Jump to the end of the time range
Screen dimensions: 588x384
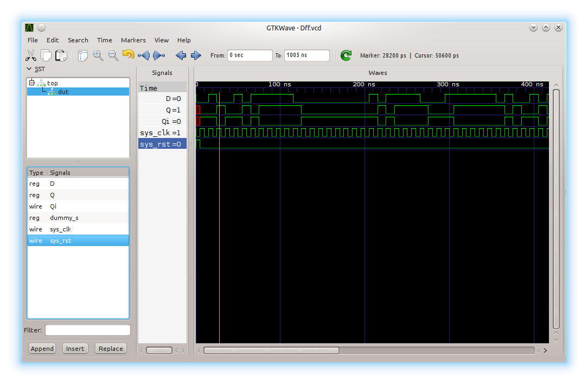[159, 55]
